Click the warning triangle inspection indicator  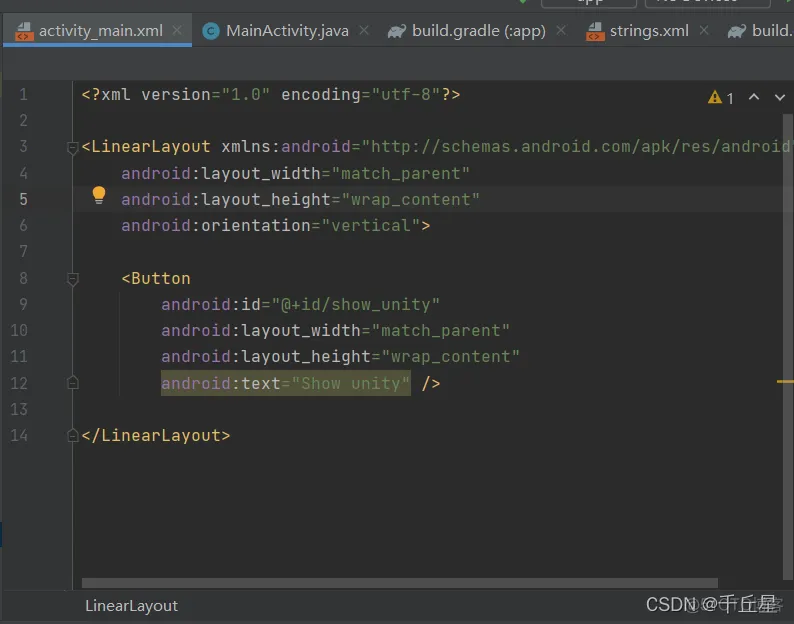(714, 97)
